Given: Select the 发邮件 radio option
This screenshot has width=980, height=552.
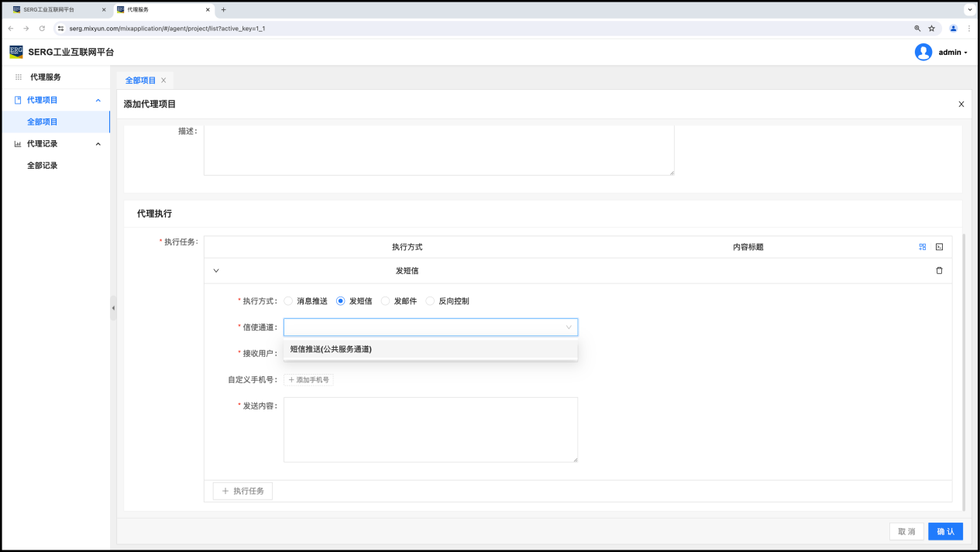Looking at the screenshot, I should click(386, 301).
